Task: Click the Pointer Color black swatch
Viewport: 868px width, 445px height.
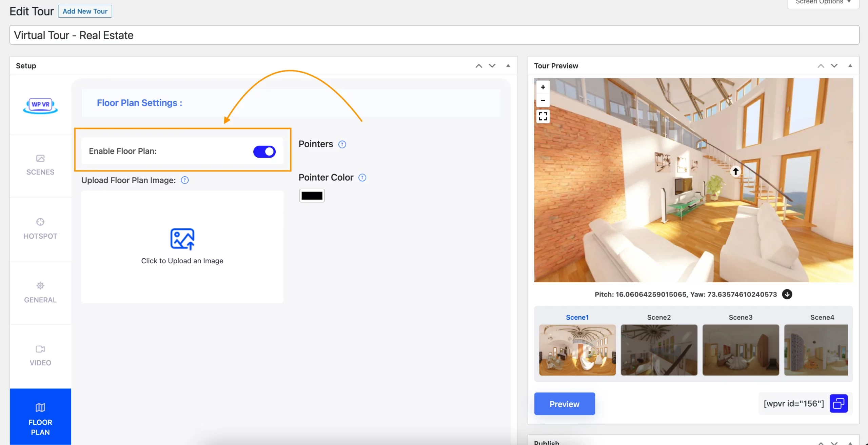Action: tap(312, 195)
